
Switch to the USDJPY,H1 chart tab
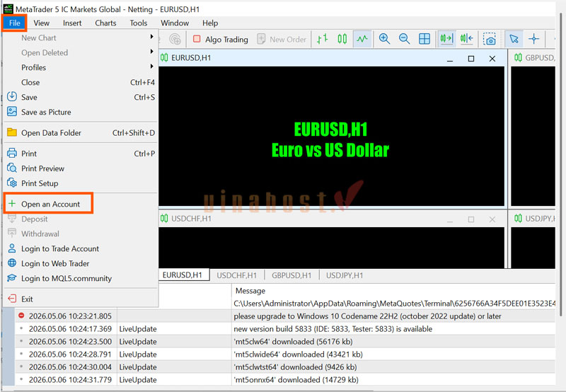pyautogui.click(x=345, y=275)
